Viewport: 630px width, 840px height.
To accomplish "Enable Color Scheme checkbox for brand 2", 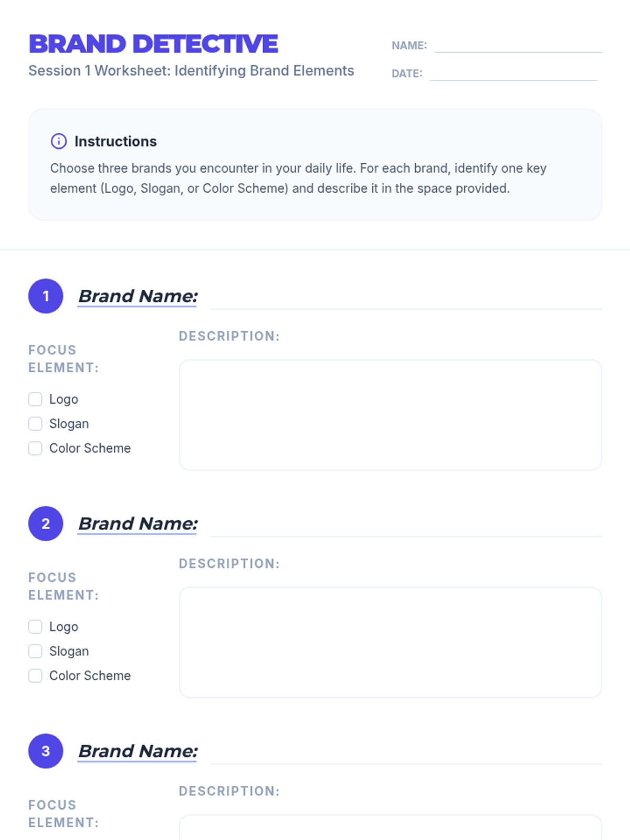I will coord(35,676).
